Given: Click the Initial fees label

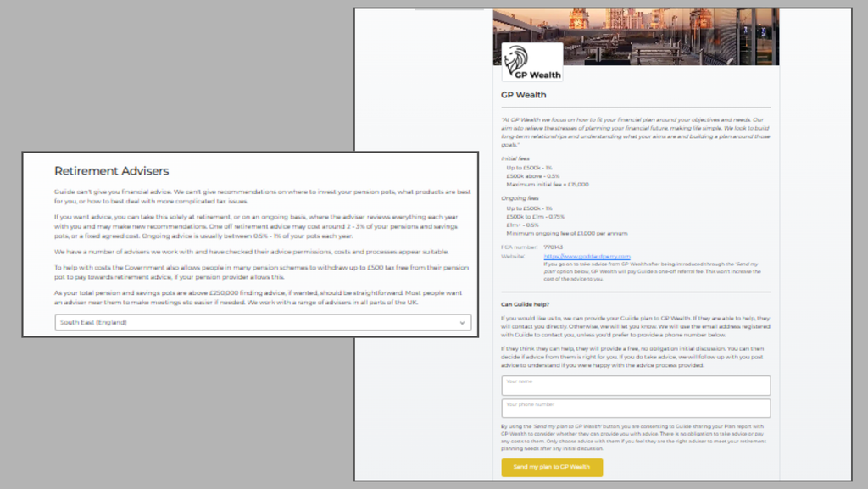Looking at the screenshot, I should coord(515,158).
